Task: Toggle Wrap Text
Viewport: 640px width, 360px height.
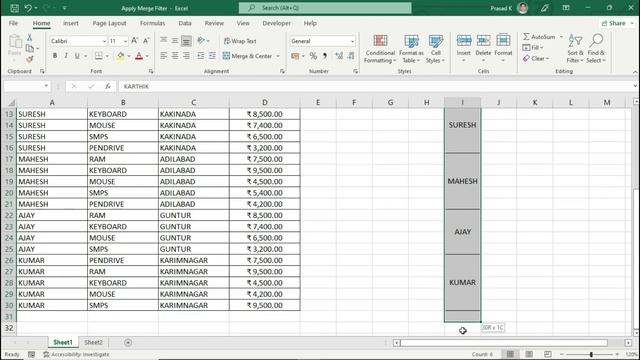Action: tap(240, 41)
